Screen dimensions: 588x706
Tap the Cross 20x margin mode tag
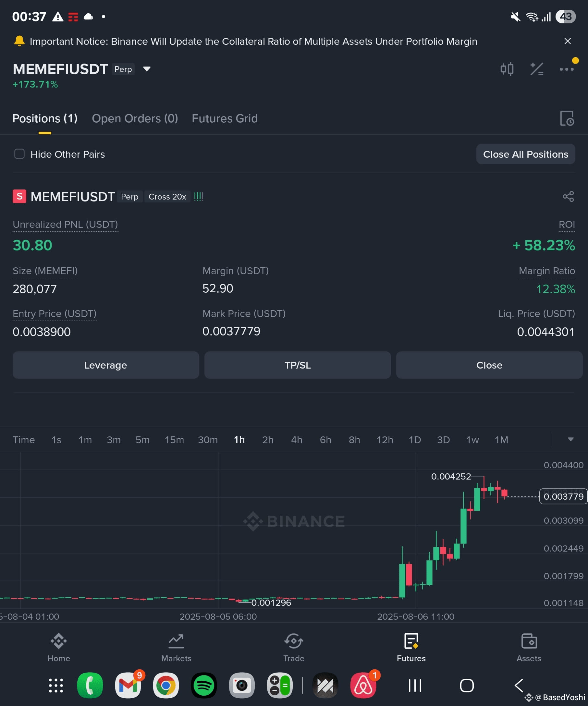click(x=167, y=197)
